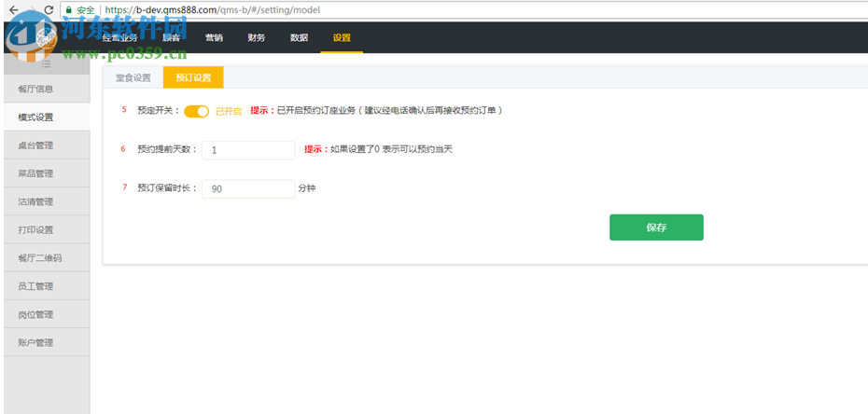Image resolution: width=868 pixels, height=414 pixels.
Task: Select the 预订设置 tab
Action: pyautogui.click(x=193, y=77)
